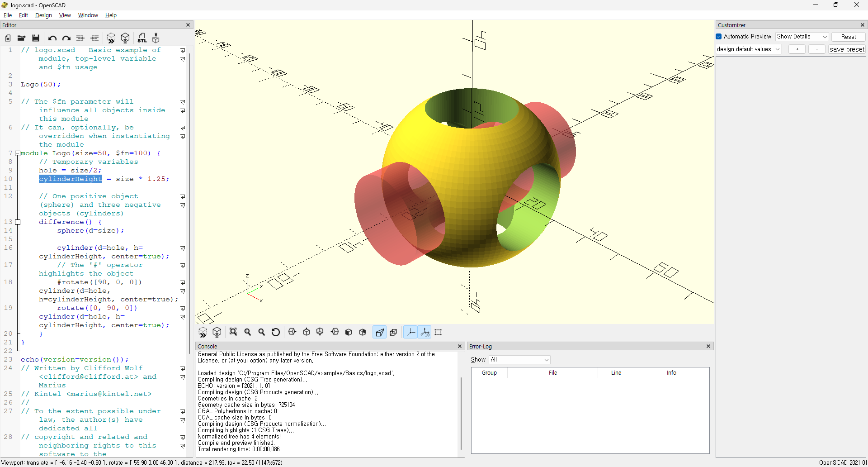Screen dimensions: 868x467
Task: Sort error log by File column
Action: 553,373
